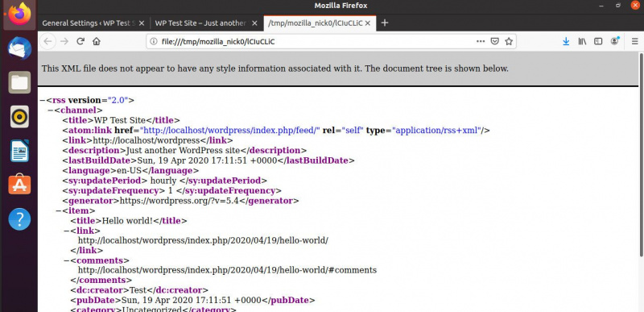Save page to Pocket
The width and height of the screenshot is (644, 312).
[x=495, y=41]
